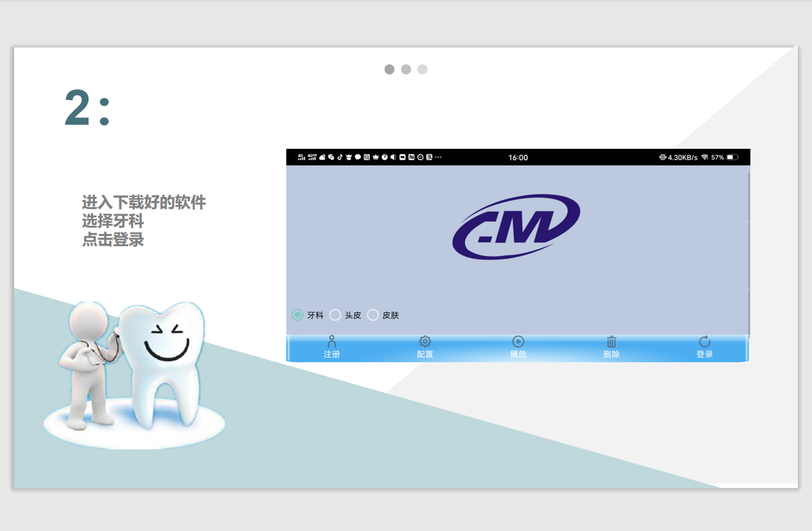
Task: Click the CM oval logo
Action: [x=516, y=226]
